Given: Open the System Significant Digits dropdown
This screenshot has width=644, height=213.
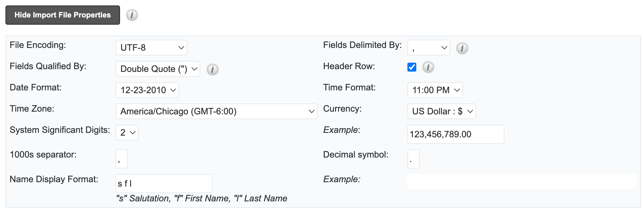Looking at the screenshot, I should click(x=127, y=132).
